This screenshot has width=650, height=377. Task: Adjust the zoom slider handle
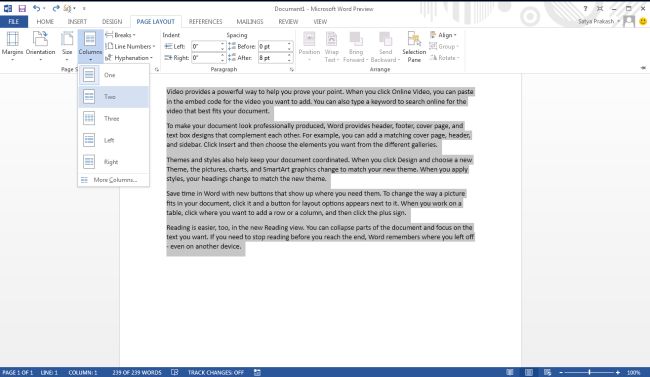coord(589,372)
